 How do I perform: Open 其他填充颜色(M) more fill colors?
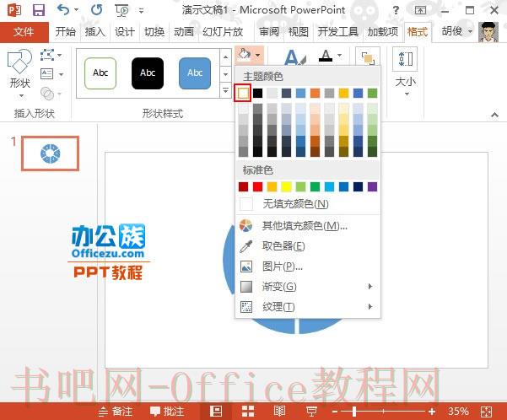(x=308, y=226)
